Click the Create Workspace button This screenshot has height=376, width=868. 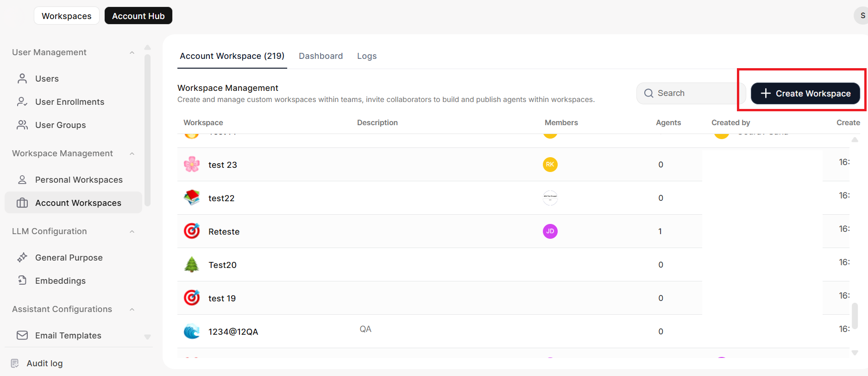pos(805,93)
